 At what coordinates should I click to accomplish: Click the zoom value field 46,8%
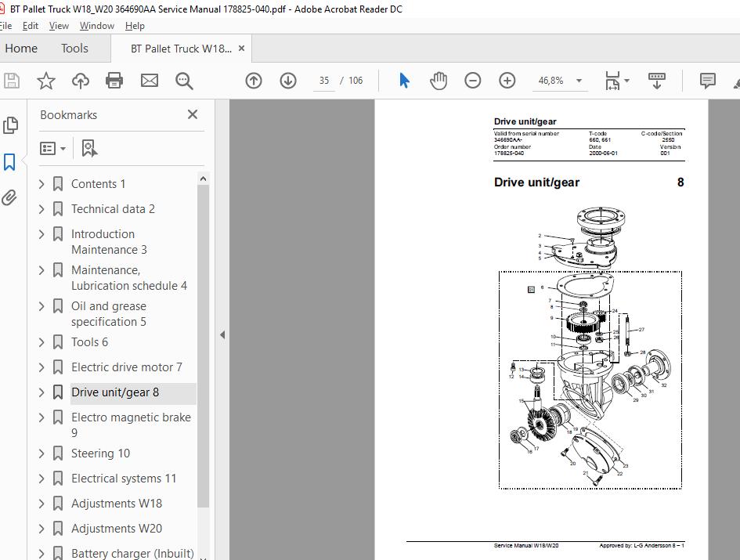[x=550, y=81]
